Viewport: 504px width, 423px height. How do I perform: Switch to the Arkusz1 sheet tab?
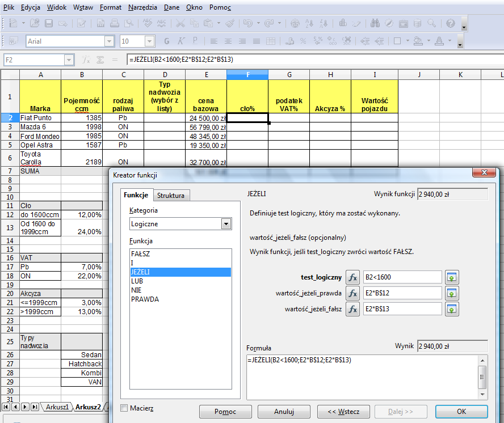coord(57,407)
